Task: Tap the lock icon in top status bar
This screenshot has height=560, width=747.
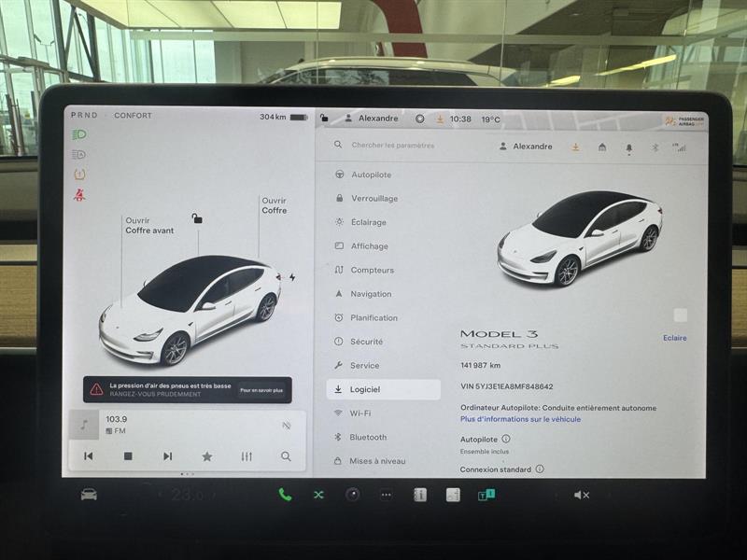Action: click(324, 118)
